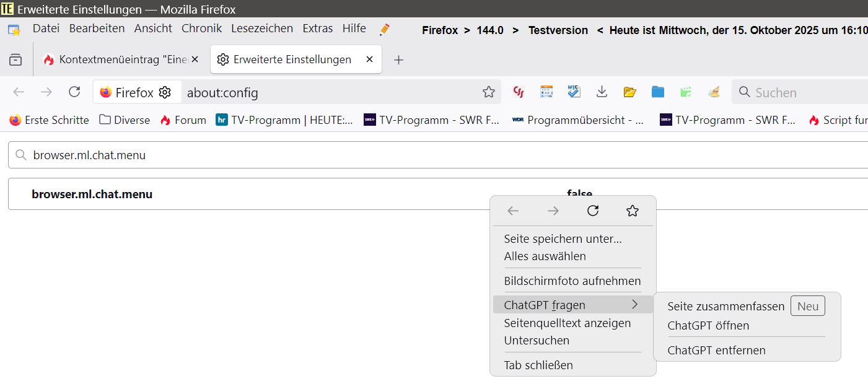Click the blue folder toolbar icon
868x389 pixels.
pyautogui.click(x=658, y=92)
